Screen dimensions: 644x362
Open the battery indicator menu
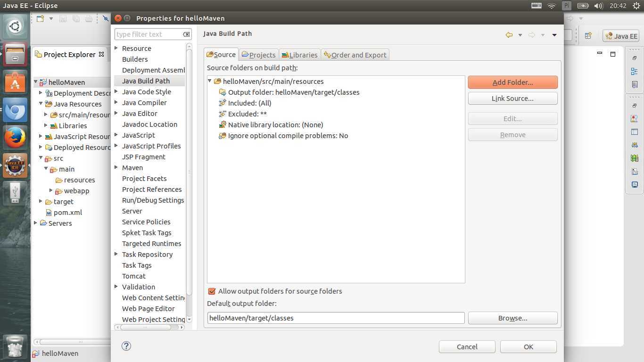pyautogui.click(x=583, y=6)
